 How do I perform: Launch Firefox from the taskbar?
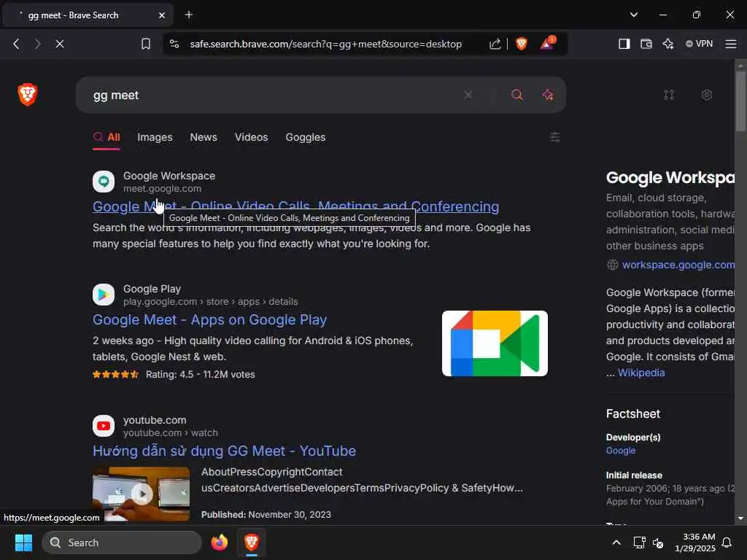click(x=219, y=542)
